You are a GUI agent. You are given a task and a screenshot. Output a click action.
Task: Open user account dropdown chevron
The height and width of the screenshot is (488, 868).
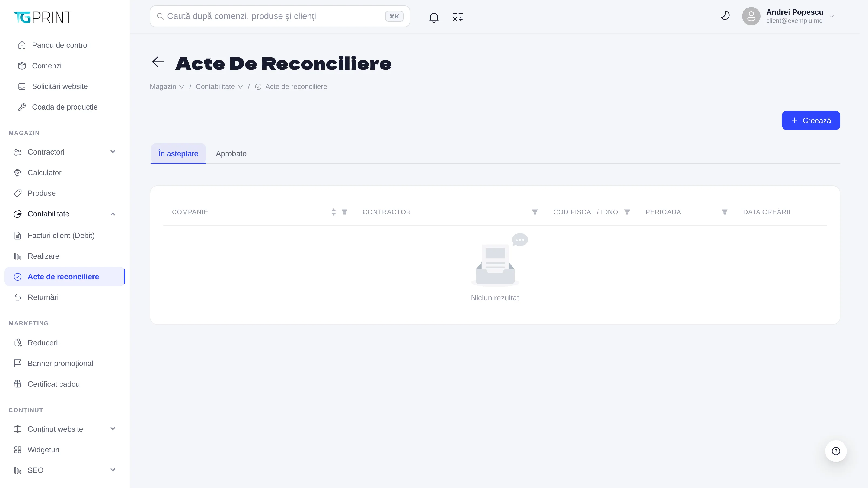(832, 17)
